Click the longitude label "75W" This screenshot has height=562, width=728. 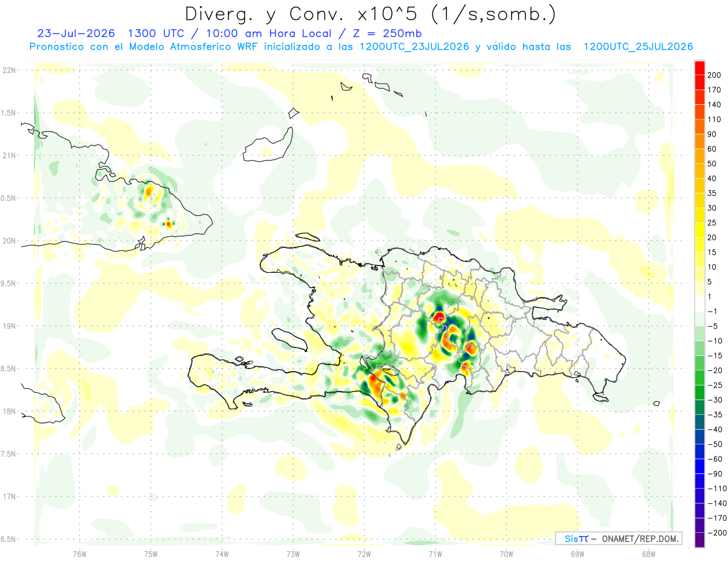click(x=150, y=554)
